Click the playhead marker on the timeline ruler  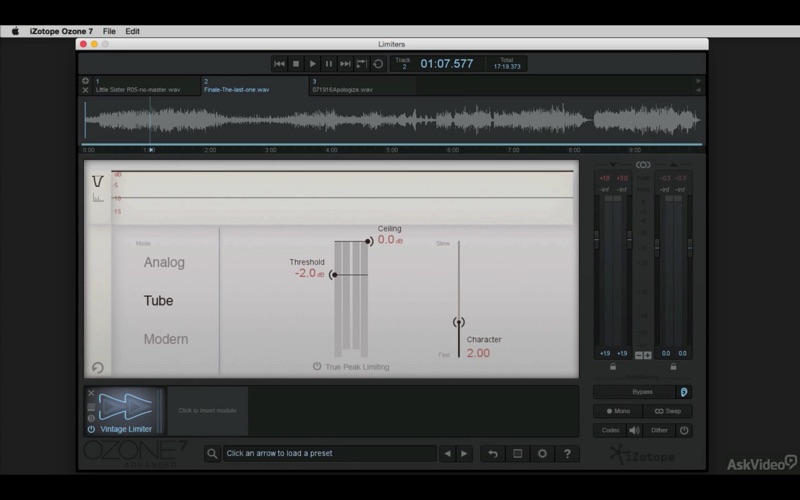(x=152, y=150)
